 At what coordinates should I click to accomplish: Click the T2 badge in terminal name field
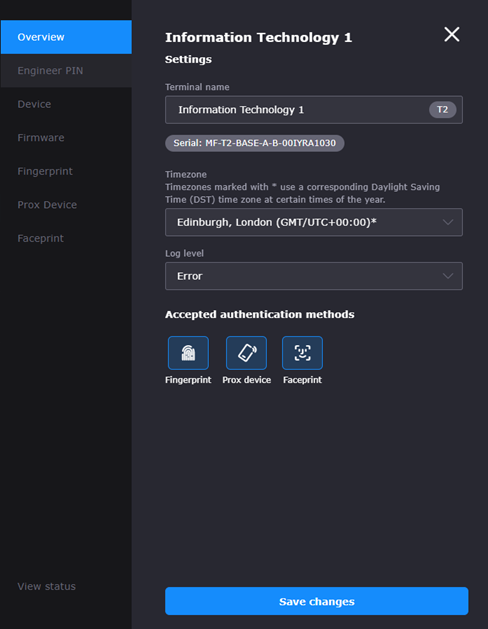442,110
